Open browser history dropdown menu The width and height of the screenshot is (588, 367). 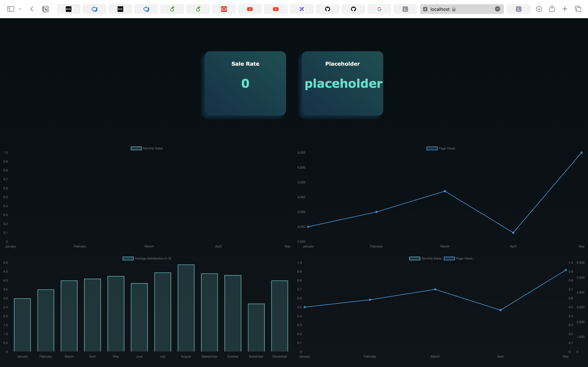[x=20, y=9]
